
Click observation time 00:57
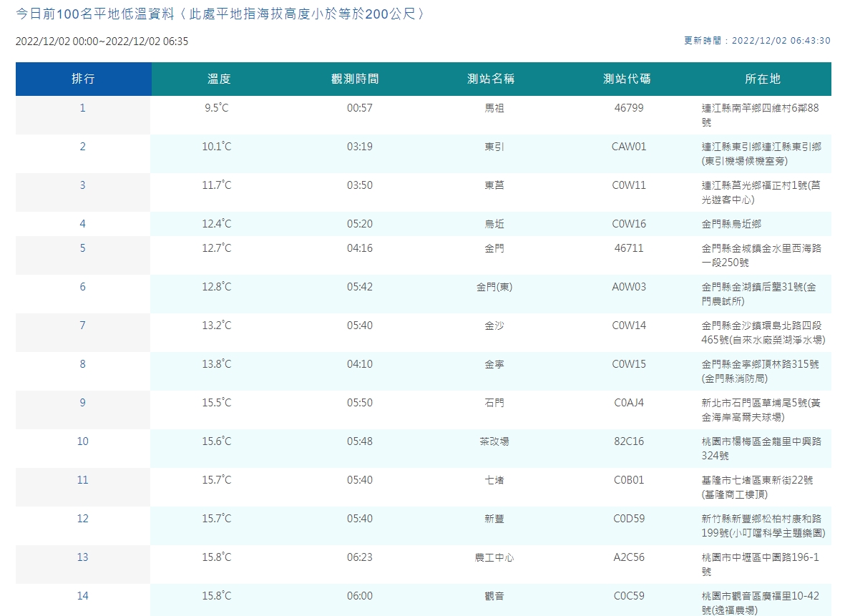(x=359, y=108)
